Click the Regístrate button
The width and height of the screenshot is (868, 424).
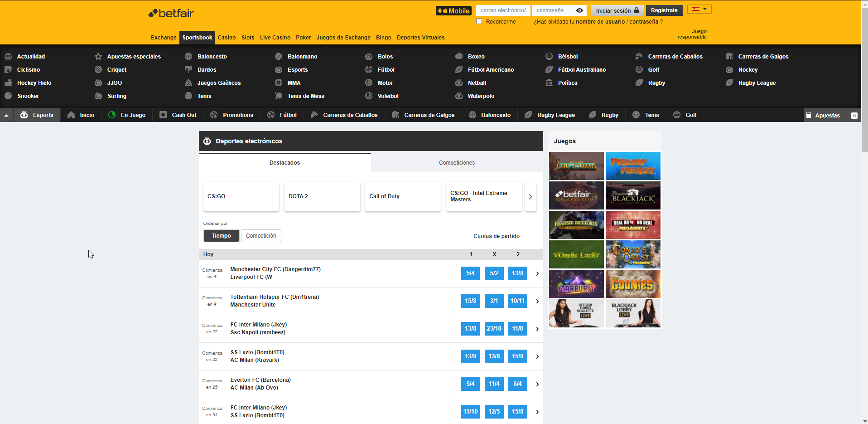point(664,10)
